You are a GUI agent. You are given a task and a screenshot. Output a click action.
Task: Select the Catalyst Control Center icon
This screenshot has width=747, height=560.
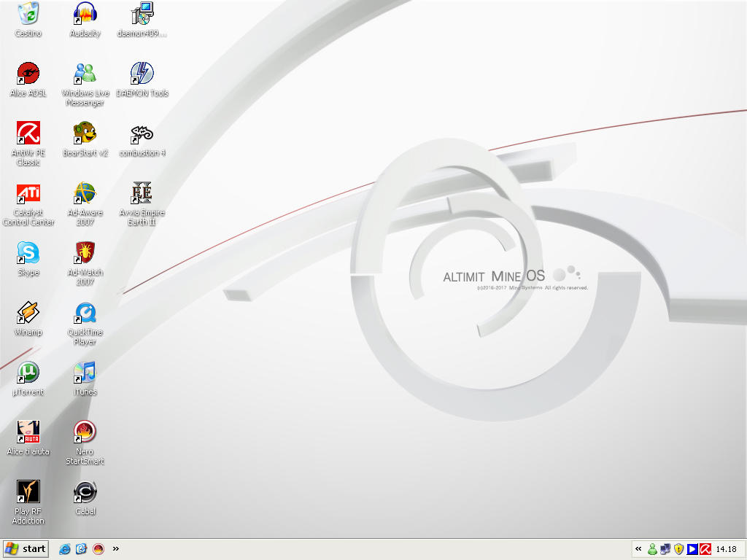coord(28,193)
